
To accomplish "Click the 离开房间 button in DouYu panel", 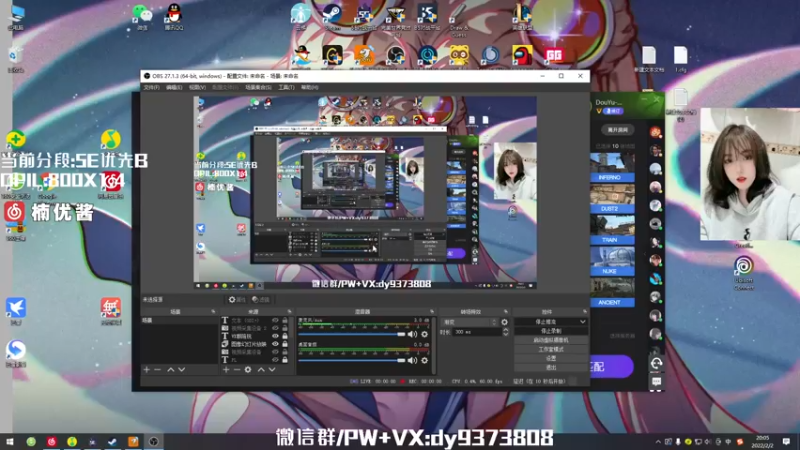I will point(617,130).
